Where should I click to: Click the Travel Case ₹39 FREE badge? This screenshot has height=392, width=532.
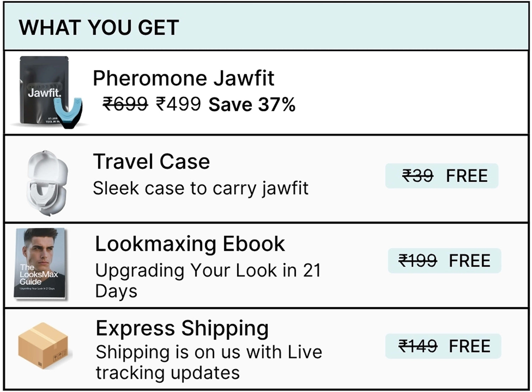pos(442,176)
